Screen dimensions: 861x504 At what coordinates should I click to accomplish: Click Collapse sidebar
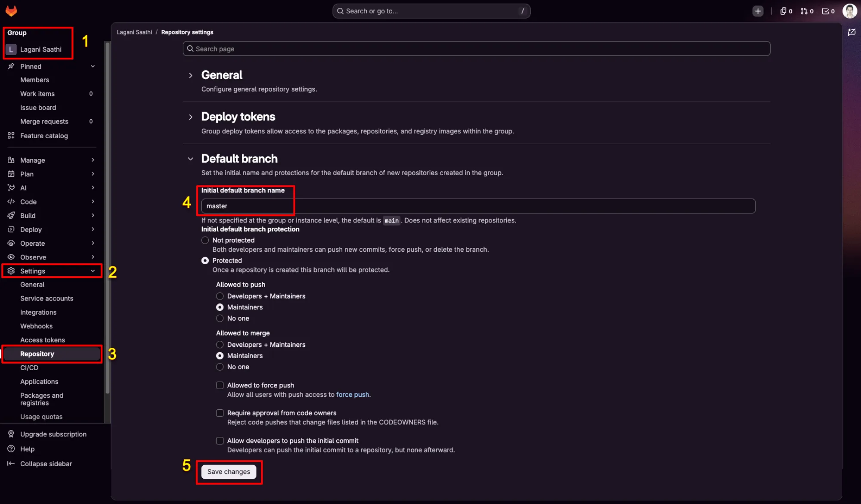tap(46, 464)
